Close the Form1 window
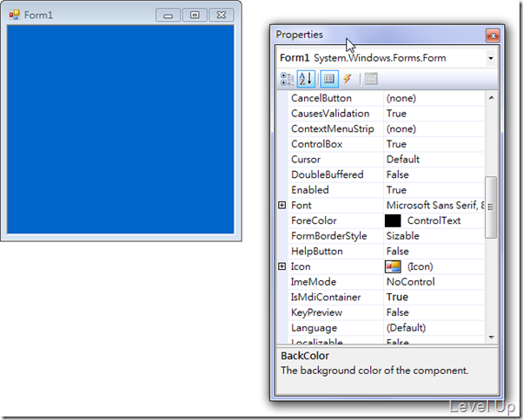Viewport: 523px width, 420px height. pyautogui.click(x=222, y=15)
